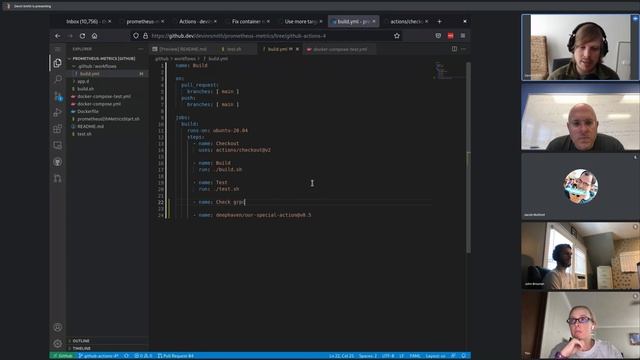Click the github-actions branch in status bar
Image resolution: width=640 pixels, height=360 pixels.
tap(98, 356)
